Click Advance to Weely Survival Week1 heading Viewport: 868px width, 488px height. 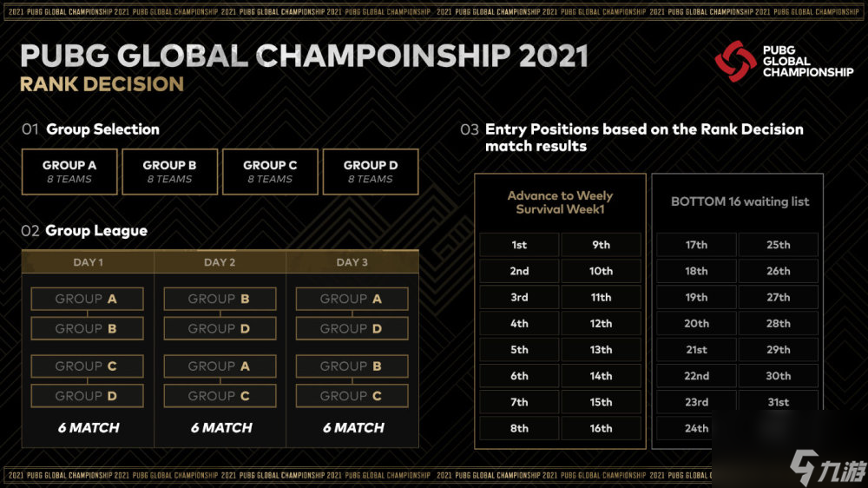click(x=560, y=202)
